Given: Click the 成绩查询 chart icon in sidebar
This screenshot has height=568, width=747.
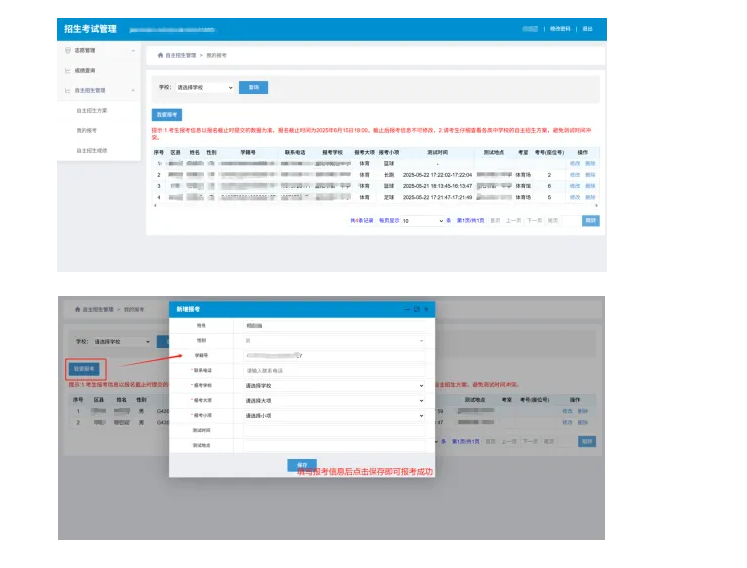Looking at the screenshot, I should 68,70.
